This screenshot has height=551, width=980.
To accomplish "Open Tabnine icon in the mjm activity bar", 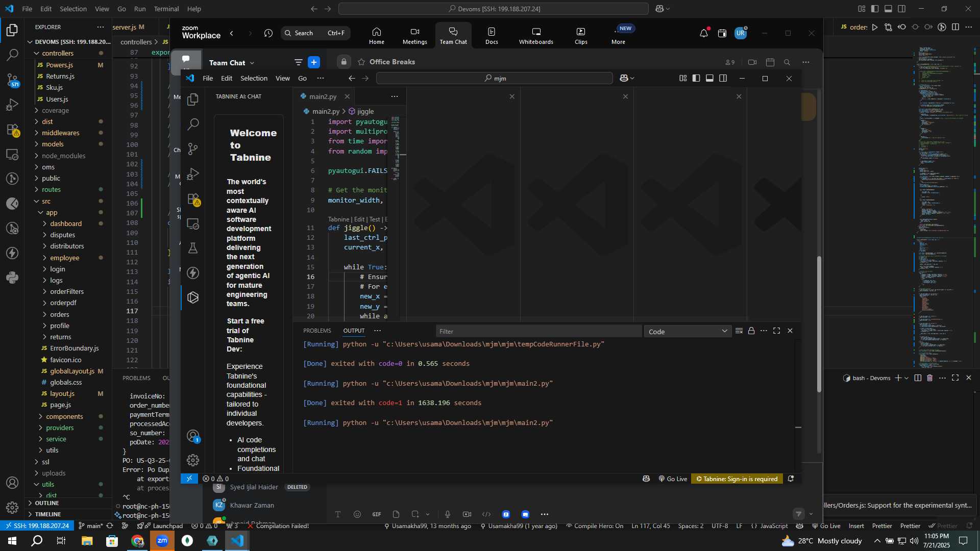I will pos(193,297).
